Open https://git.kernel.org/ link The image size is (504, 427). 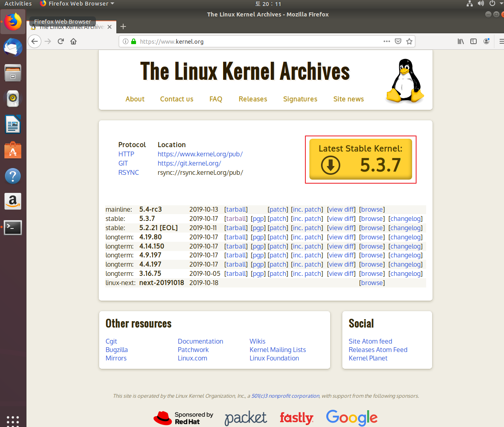click(x=189, y=163)
